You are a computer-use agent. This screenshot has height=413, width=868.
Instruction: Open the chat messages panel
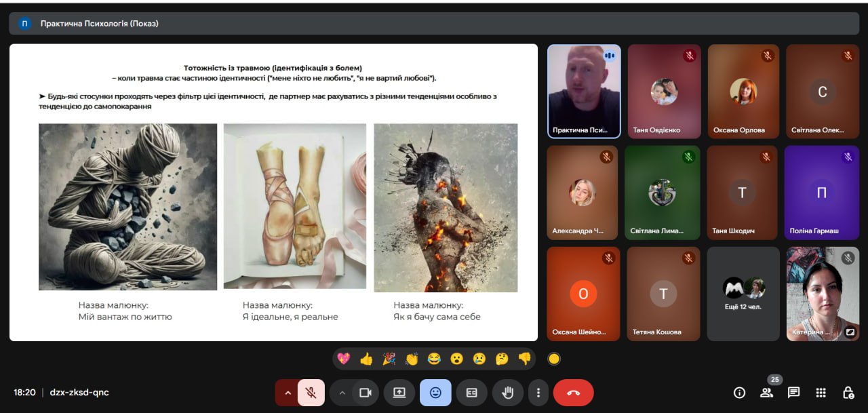(793, 393)
